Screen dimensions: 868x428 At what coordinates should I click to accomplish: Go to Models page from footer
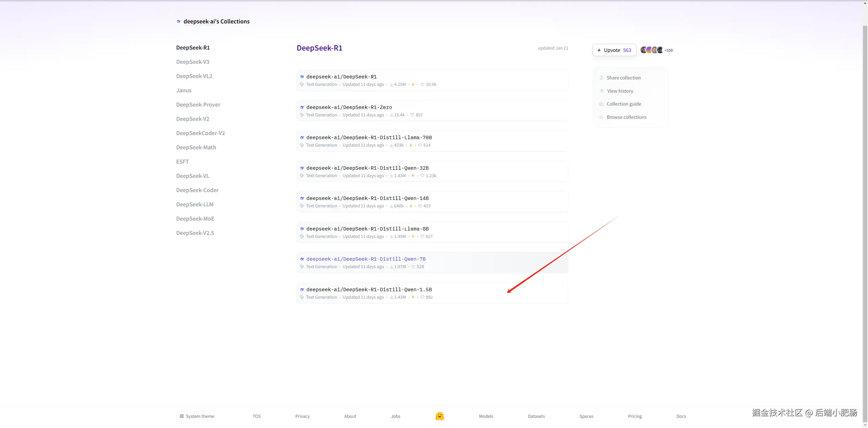point(486,416)
